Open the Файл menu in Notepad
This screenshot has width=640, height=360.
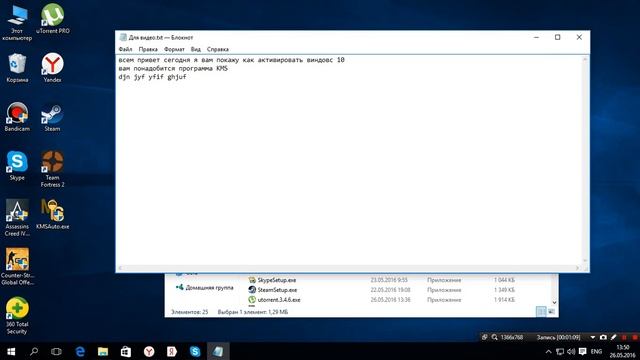125,49
